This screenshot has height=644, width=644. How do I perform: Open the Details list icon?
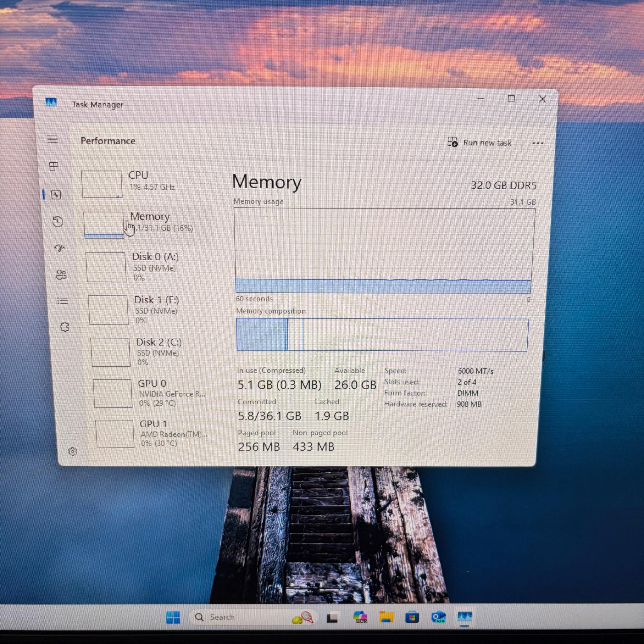[63, 301]
